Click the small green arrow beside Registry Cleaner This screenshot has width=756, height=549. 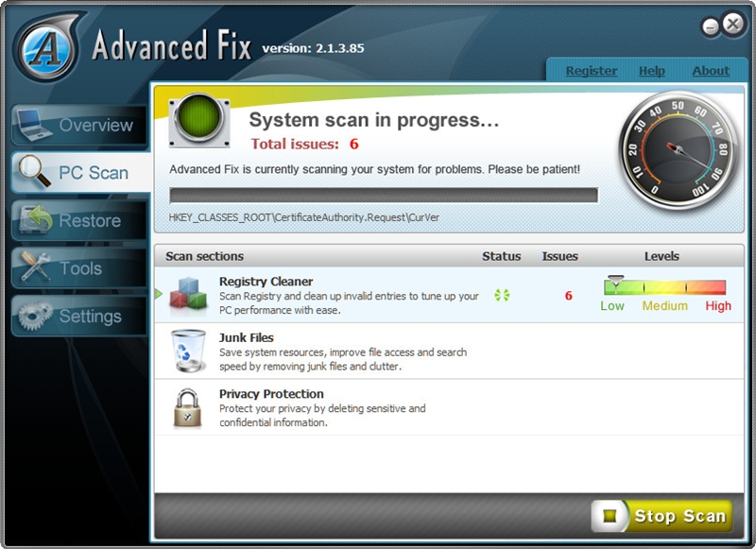point(159,293)
